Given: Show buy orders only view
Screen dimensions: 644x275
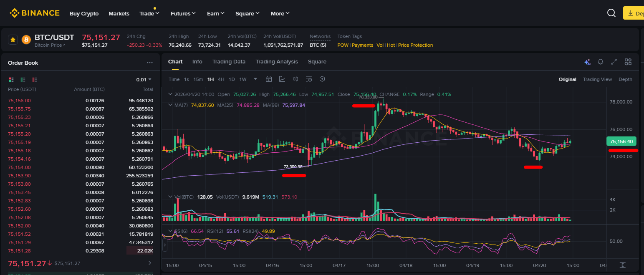Looking at the screenshot, I should [x=23, y=79].
